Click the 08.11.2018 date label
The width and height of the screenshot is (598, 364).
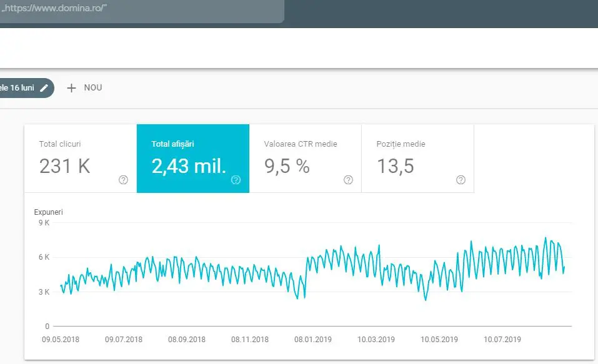[x=250, y=340]
